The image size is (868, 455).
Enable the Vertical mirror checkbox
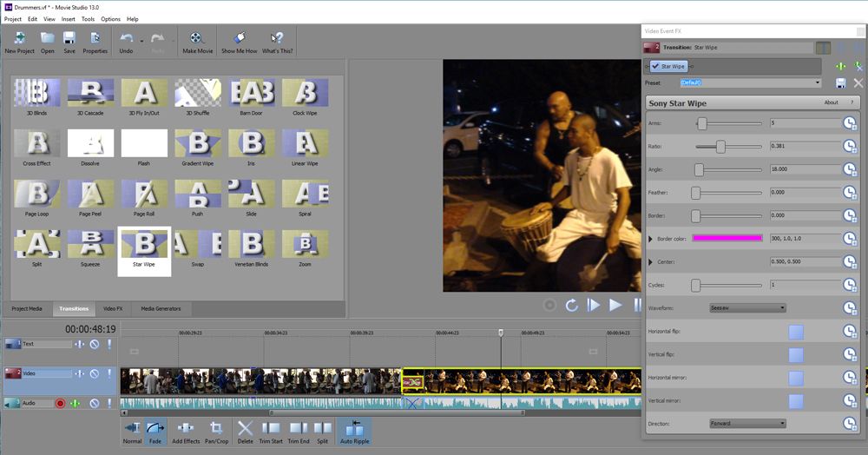(795, 401)
